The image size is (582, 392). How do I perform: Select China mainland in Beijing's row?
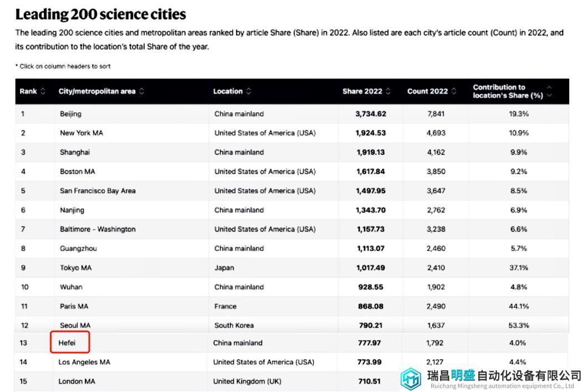click(239, 114)
